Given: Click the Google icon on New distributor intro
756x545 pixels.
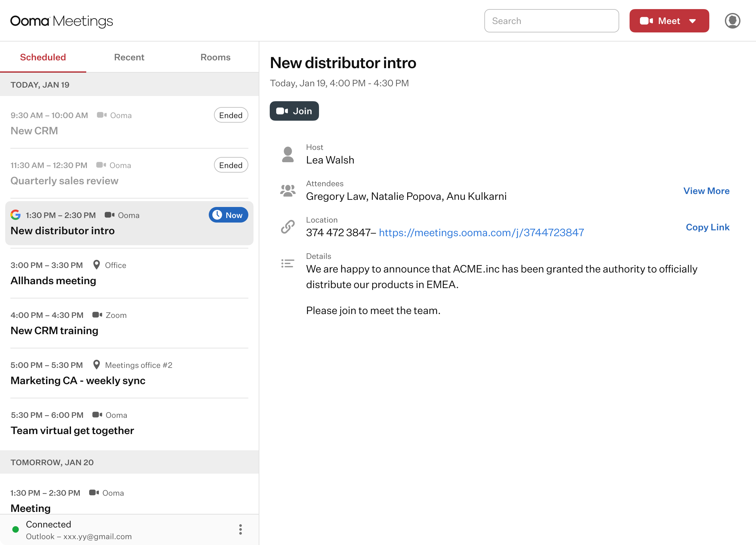Looking at the screenshot, I should point(15,215).
